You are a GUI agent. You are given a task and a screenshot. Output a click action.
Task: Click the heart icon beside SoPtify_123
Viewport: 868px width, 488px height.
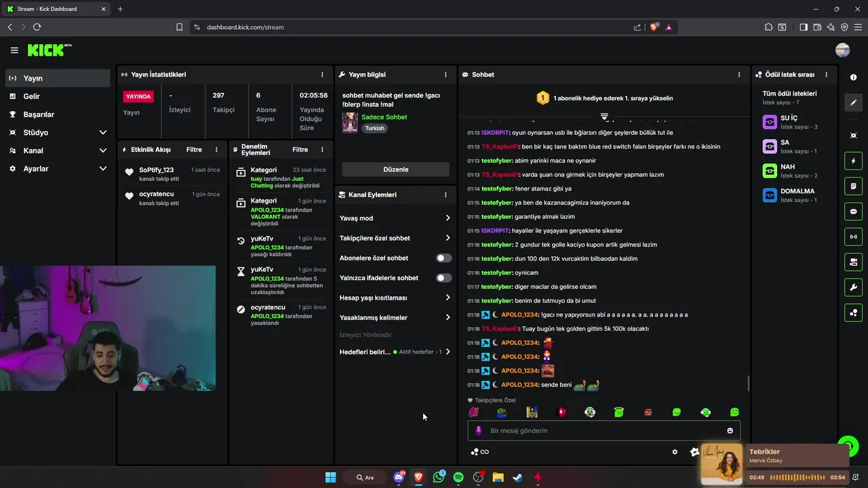(130, 172)
